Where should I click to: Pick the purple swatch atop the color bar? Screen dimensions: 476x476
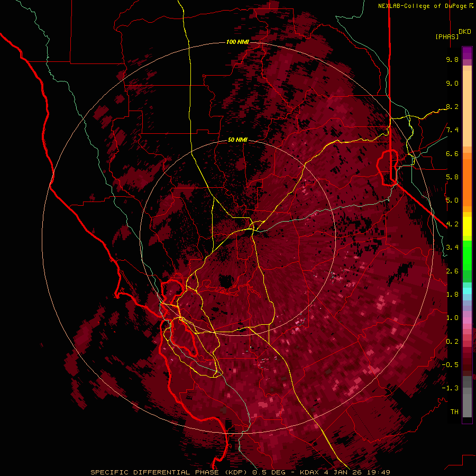click(467, 53)
